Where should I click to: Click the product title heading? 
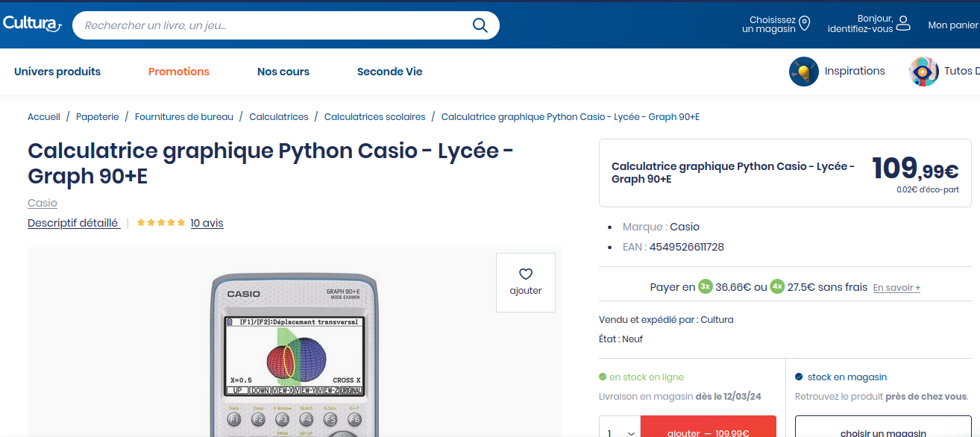(271, 163)
